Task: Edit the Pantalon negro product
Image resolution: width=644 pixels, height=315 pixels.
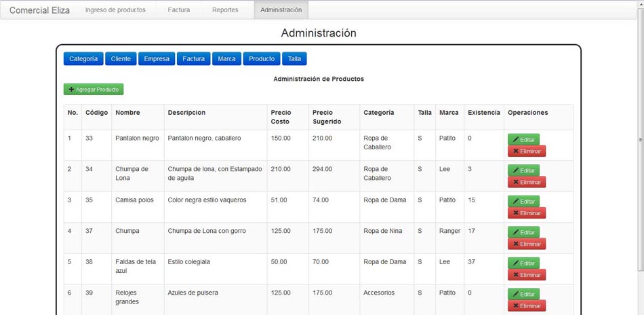Action: 523,139
